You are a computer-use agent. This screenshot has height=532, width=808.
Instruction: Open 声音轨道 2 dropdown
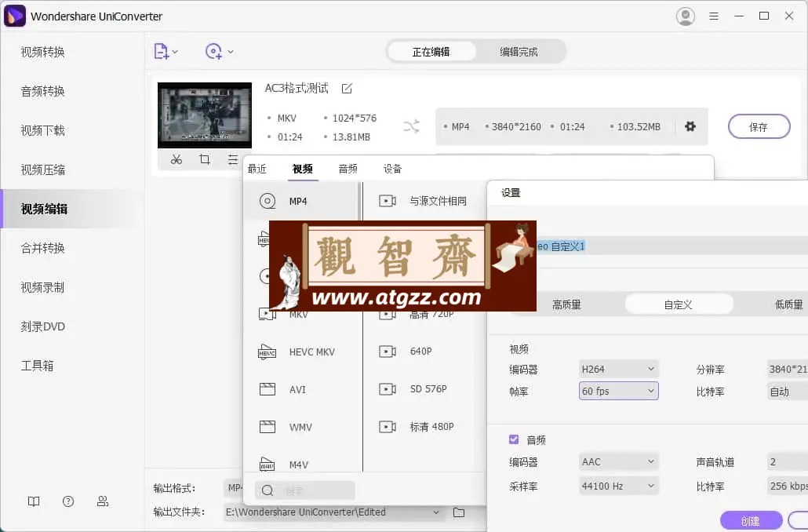pyautogui.click(x=787, y=462)
